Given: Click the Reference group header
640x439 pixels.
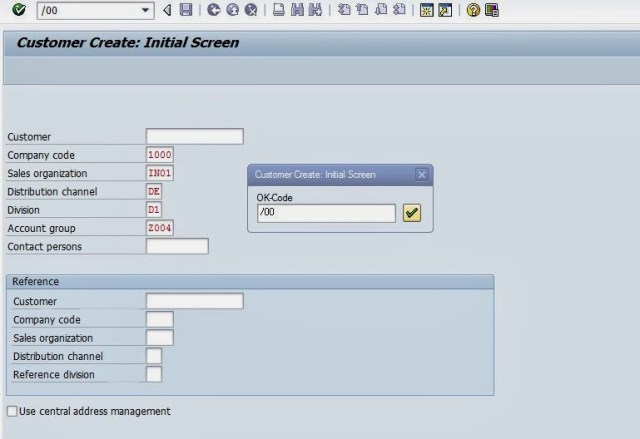Looking at the screenshot, I should 250,282.
